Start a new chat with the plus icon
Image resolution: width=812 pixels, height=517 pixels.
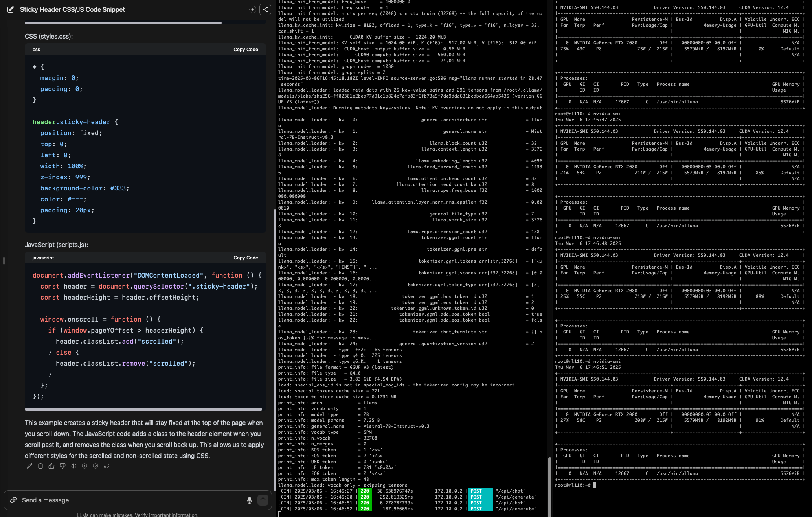[253, 9]
